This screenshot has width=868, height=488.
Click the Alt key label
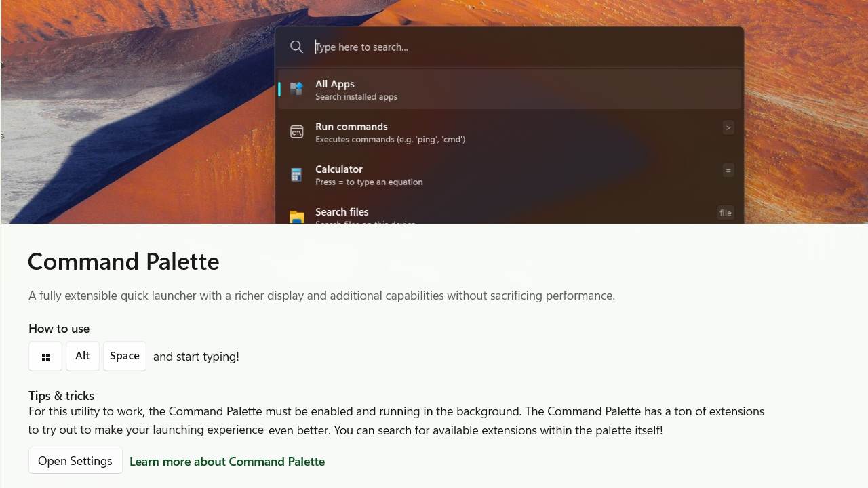tap(82, 356)
